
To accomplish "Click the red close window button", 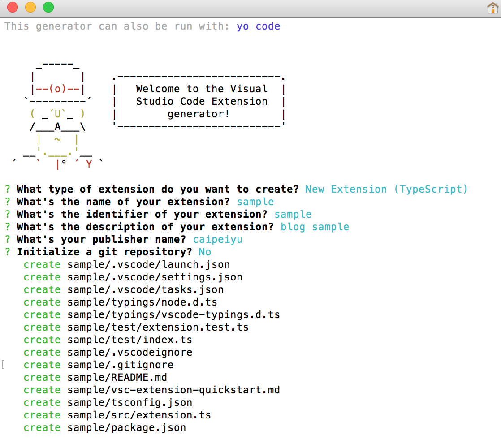I will coord(13,7).
